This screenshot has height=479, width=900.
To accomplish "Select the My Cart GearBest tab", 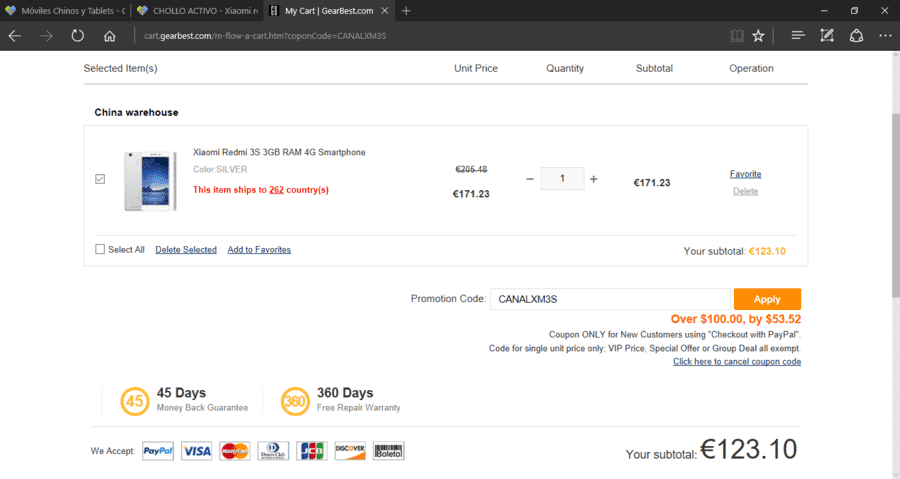I will click(x=329, y=10).
